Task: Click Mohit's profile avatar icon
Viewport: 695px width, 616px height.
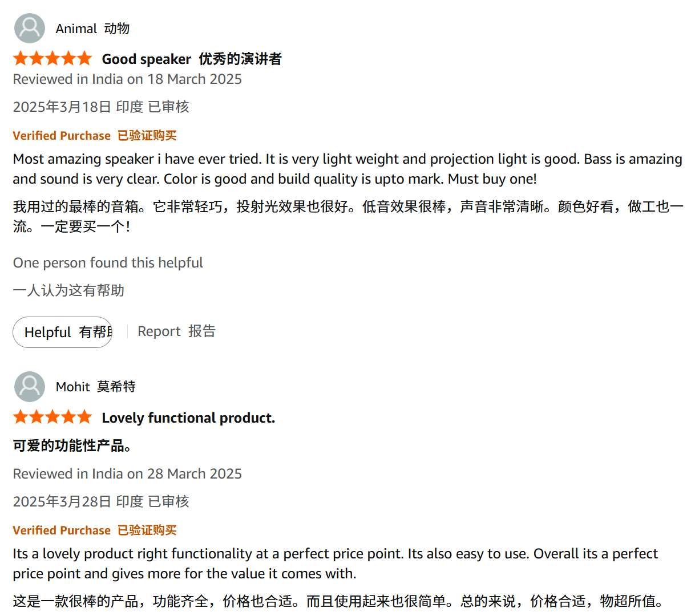Action: [29, 387]
